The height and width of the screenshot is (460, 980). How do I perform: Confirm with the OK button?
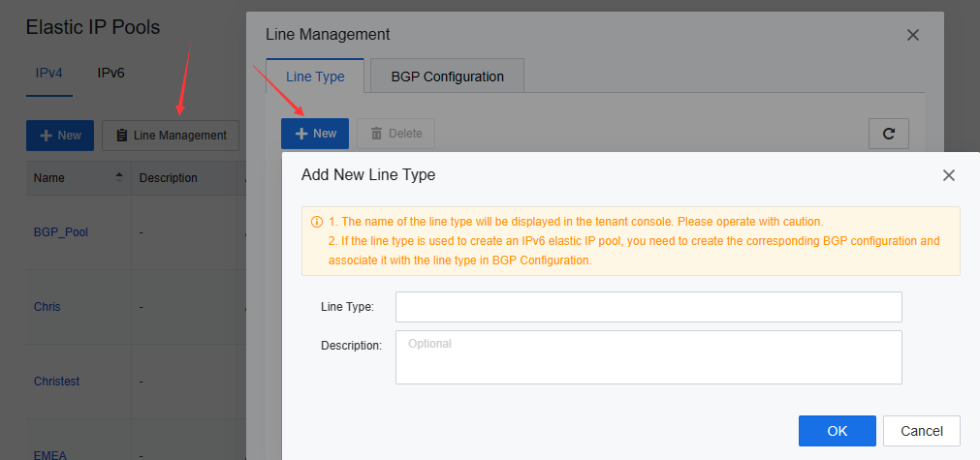pos(837,430)
